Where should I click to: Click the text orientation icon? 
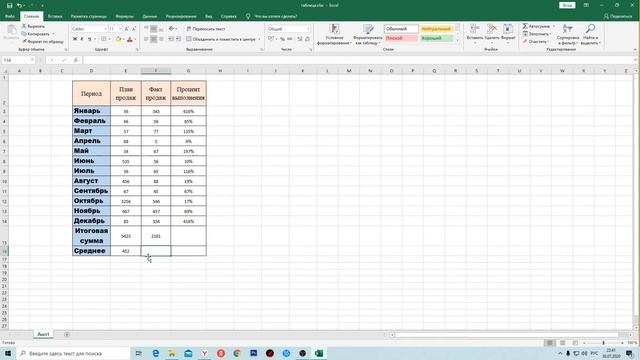[x=172, y=29]
